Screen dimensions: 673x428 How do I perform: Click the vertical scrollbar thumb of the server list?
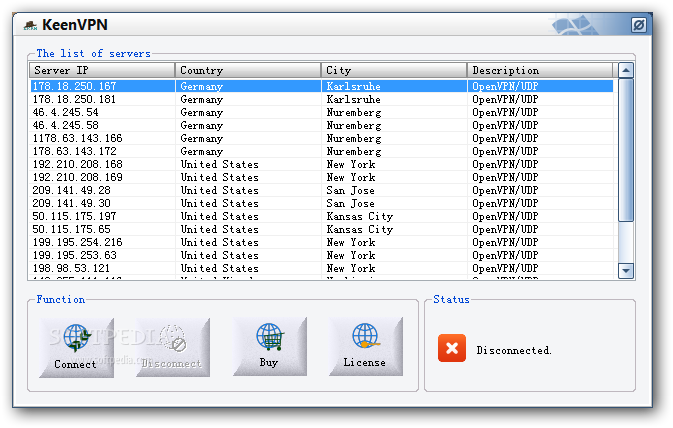(626, 150)
